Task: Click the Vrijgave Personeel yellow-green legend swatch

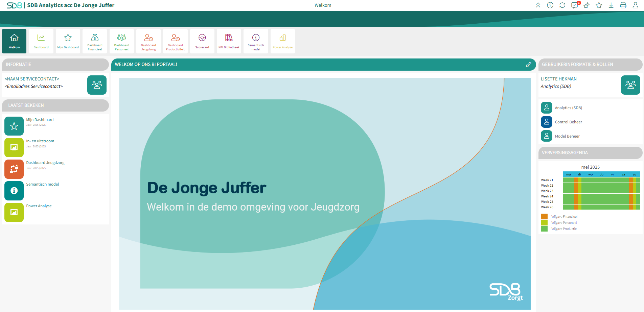Action: click(544, 223)
